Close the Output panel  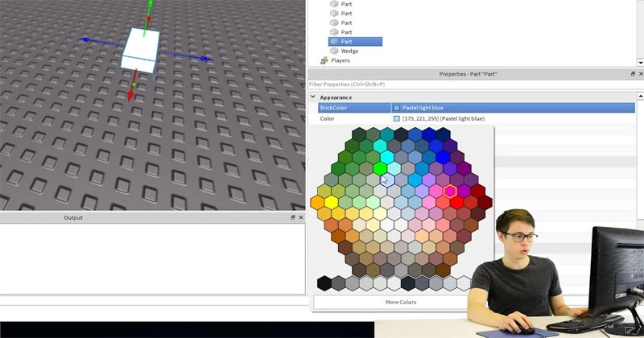click(301, 217)
